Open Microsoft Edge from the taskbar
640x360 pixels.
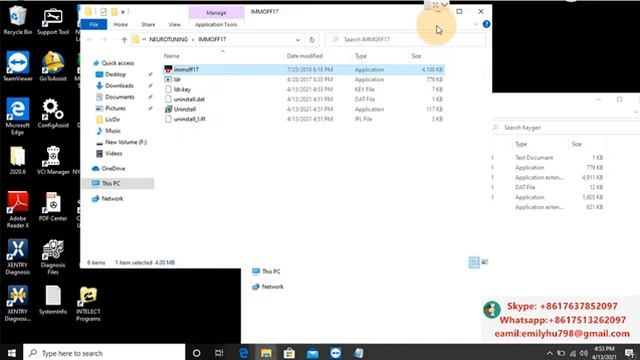243,353
